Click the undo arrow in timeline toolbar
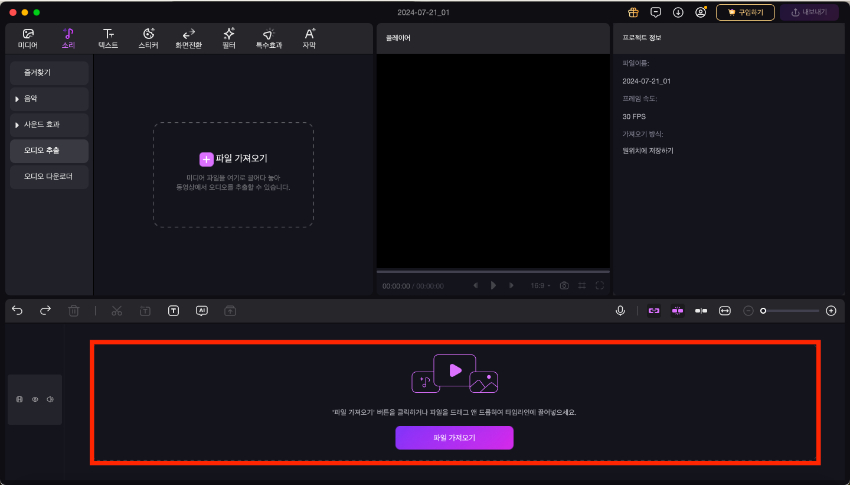This screenshot has height=485, width=850. coord(17,311)
